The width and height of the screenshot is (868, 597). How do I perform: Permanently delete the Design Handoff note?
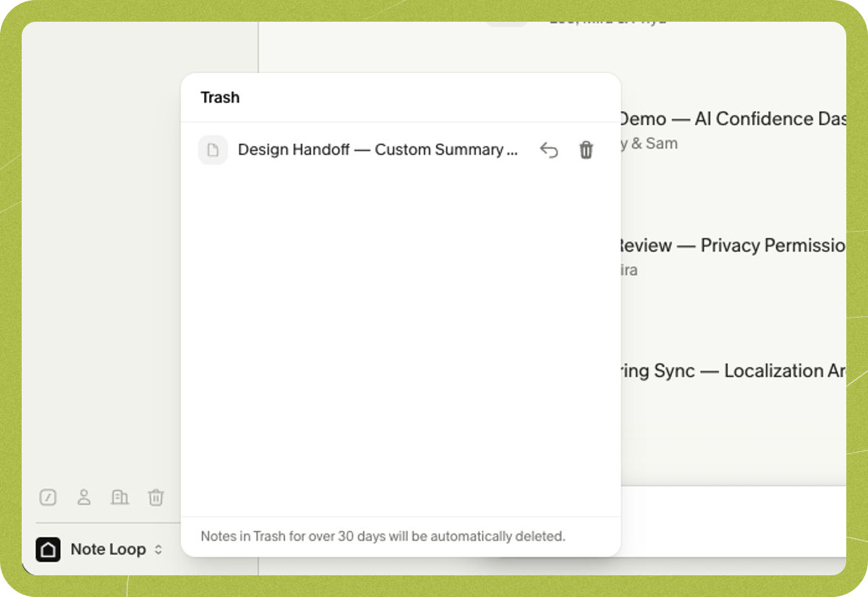(x=586, y=150)
